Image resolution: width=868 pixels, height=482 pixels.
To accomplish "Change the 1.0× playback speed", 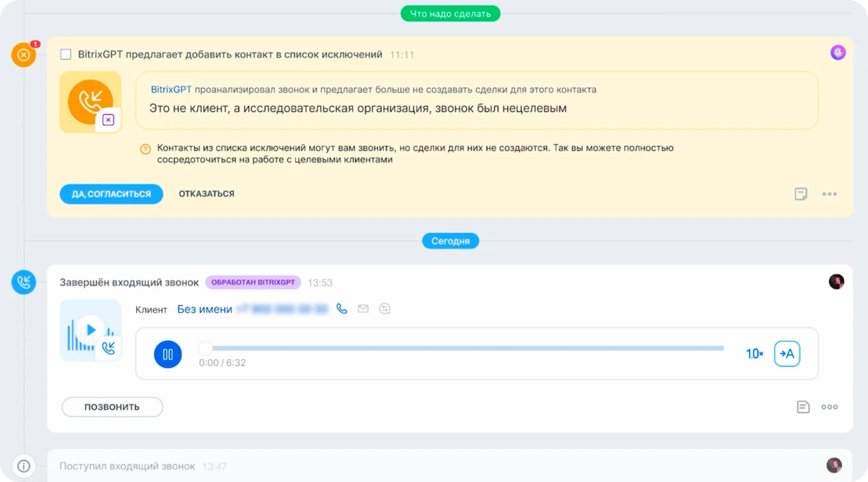I will coord(755,354).
